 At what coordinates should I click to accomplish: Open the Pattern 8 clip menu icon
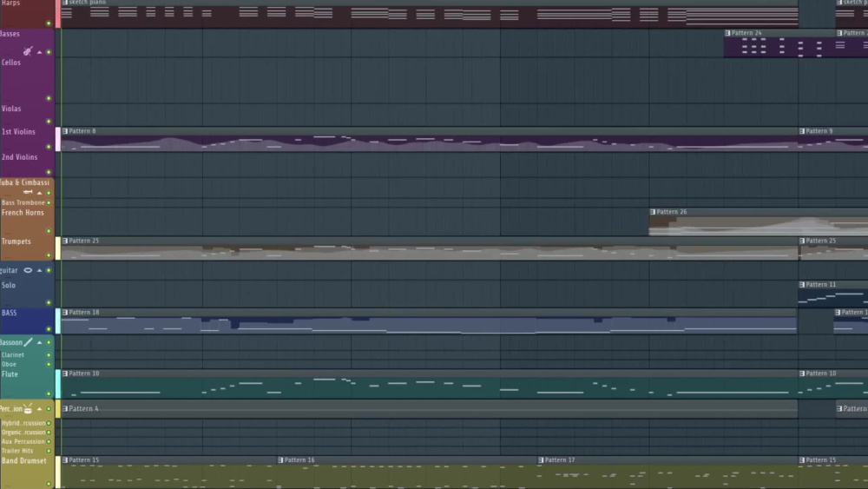click(x=65, y=131)
